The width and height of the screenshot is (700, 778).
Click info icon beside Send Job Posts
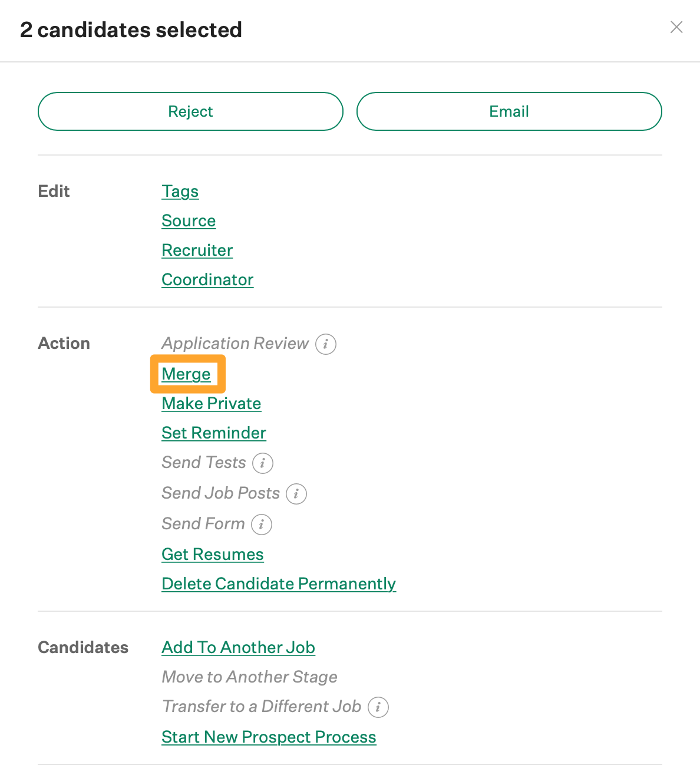click(x=296, y=494)
